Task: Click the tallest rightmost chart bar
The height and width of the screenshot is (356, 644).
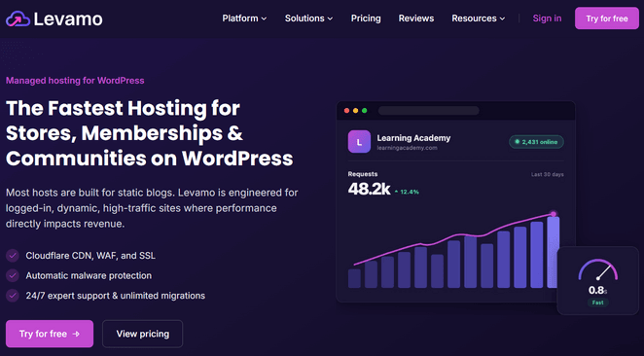Action: 554,252
